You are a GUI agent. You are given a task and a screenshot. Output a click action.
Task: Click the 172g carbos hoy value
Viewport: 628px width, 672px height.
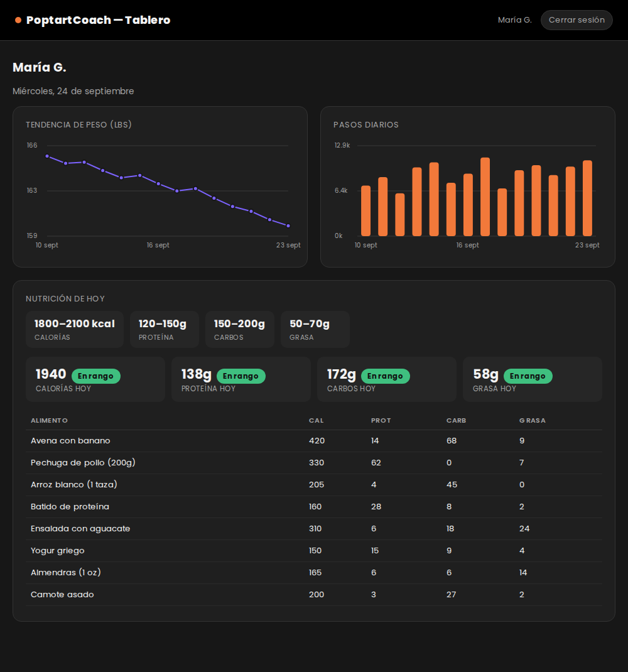(x=341, y=374)
